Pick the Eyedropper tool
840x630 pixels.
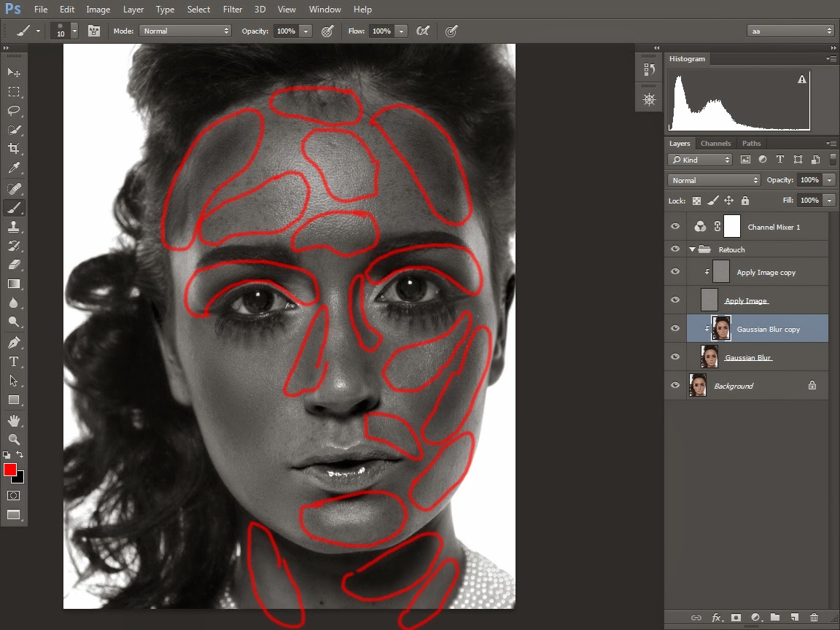tap(14, 168)
